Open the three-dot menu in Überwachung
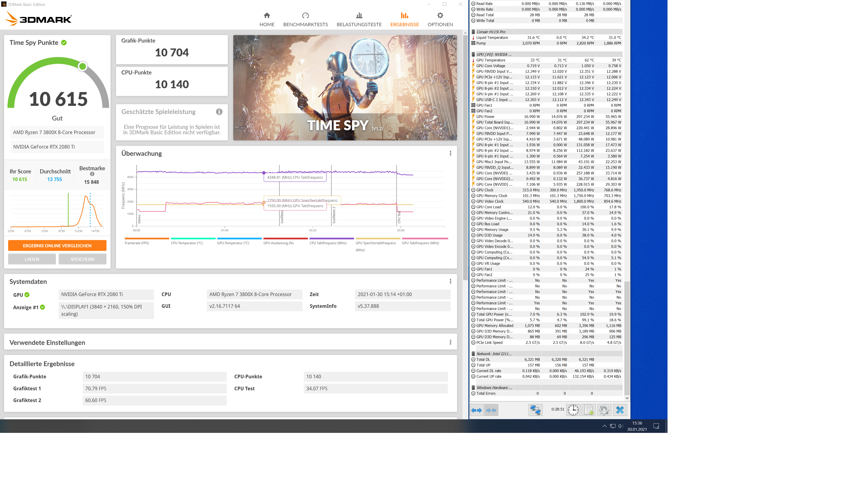868x488 pixels. click(x=451, y=154)
